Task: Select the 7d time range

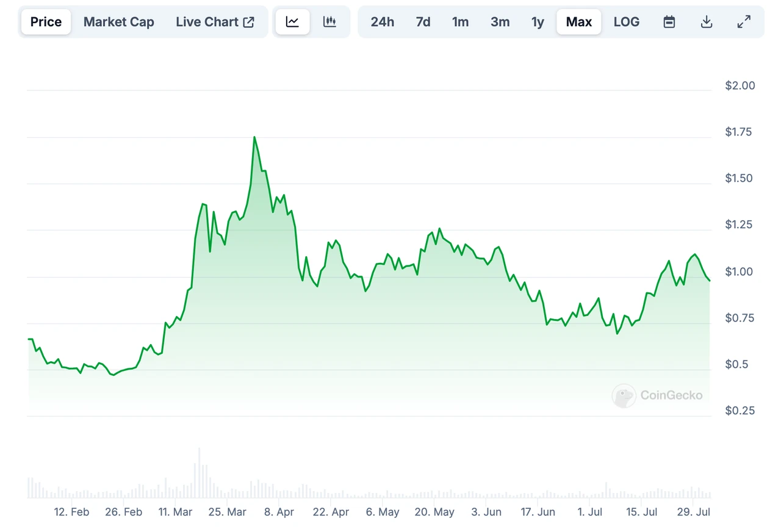Action: [x=423, y=22]
